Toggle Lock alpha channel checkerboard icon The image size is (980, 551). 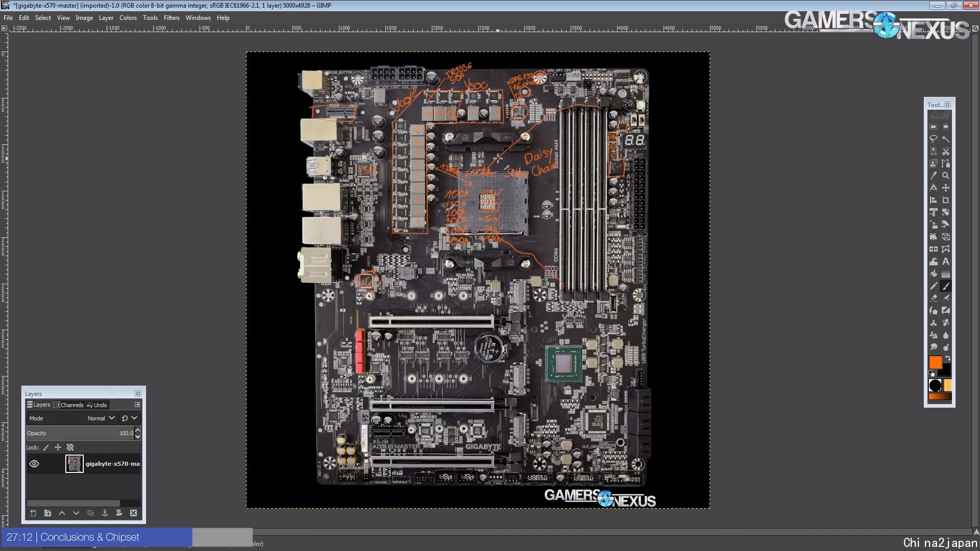point(70,447)
